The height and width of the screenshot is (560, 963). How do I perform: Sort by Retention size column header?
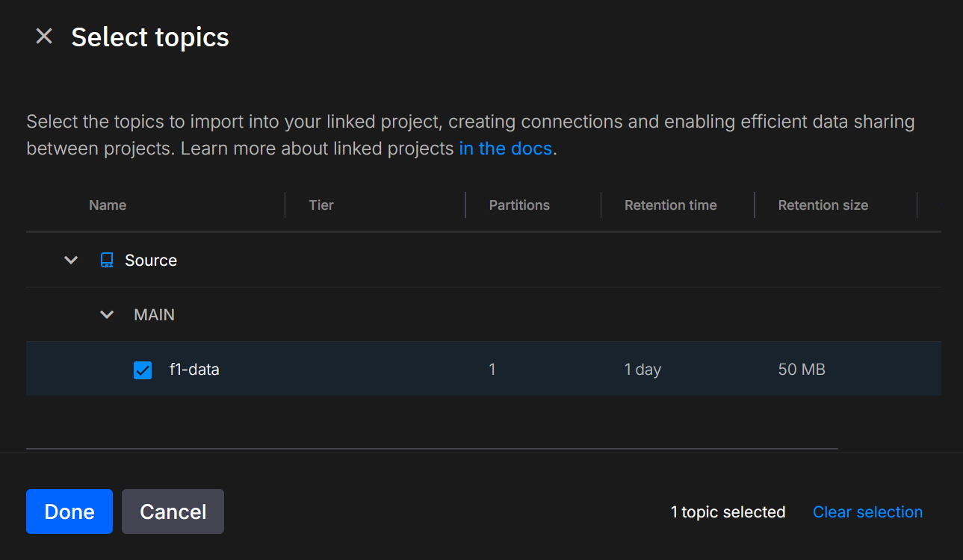coord(823,205)
